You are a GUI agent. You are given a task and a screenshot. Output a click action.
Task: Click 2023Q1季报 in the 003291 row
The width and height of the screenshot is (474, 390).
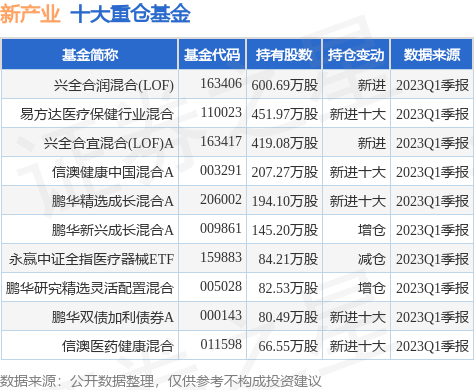(x=432, y=172)
